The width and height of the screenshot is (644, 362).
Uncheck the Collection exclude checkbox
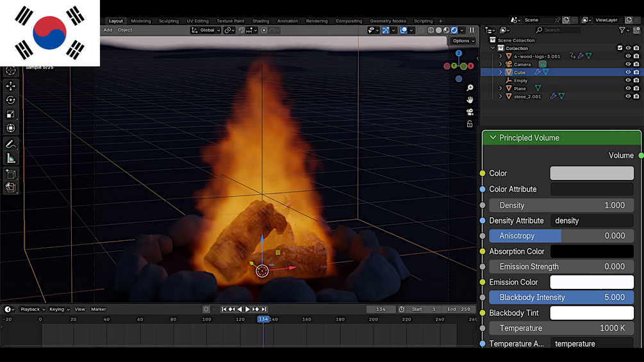(x=620, y=48)
